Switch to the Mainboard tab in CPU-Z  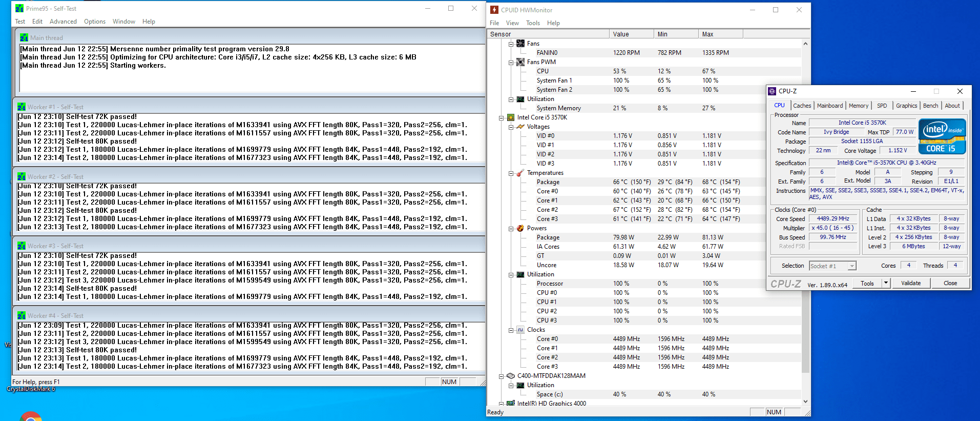tap(830, 106)
